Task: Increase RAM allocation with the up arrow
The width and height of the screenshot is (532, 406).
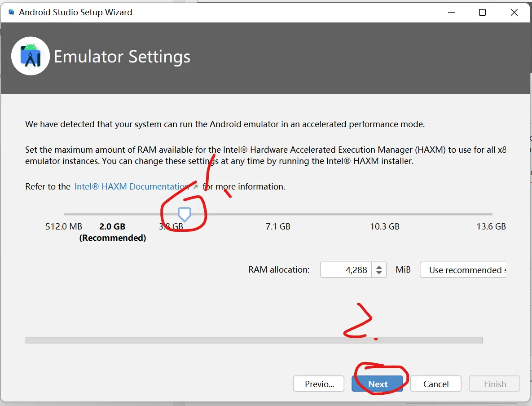Action: pyautogui.click(x=379, y=267)
